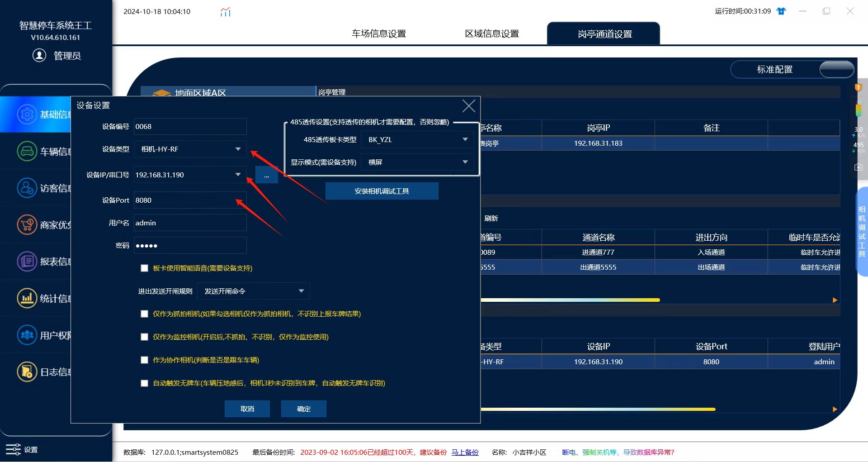Screen dimensions: 868x462
Task: Click 确定 to confirm device settings
Action: pos(304,409)
